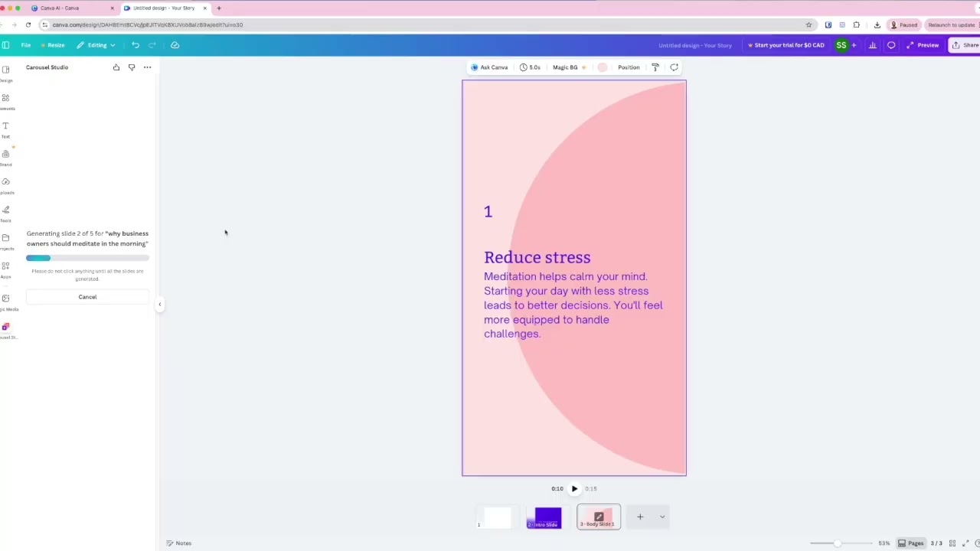Open Carousel Studio more options menu
Image resolution: width=980 pixels, height=551 pixels.
(147, 67)
